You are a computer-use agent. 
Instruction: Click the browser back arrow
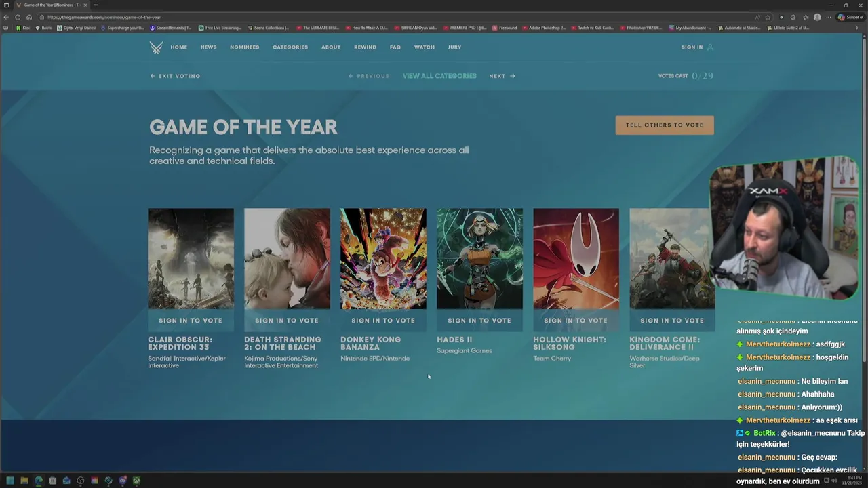[6, 17]
